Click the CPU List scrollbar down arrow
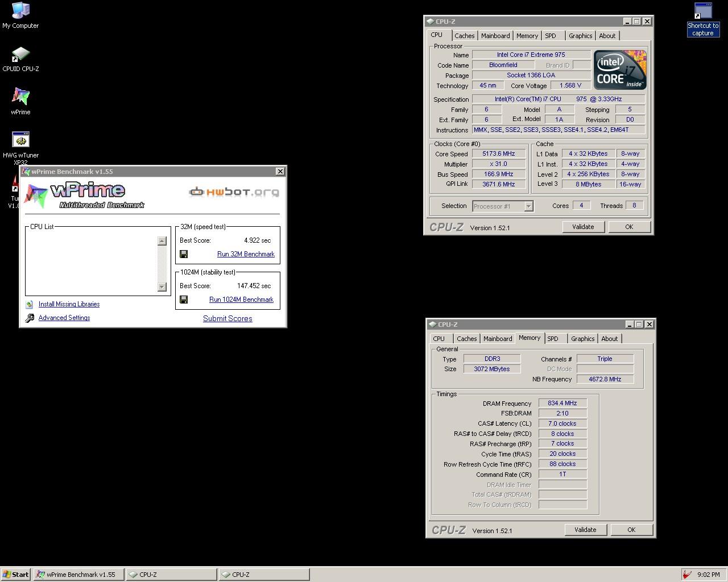 pyautogui.click(x=162, y=287)
